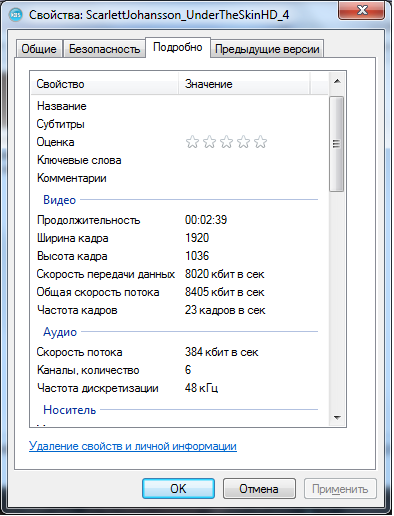Select Частота дискретизации label

pyautogui.click(x=98, y=388)
